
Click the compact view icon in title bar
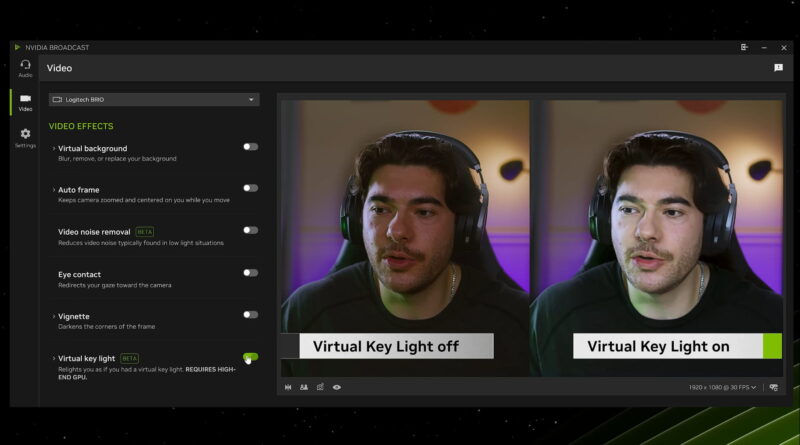tap(744, 47)
